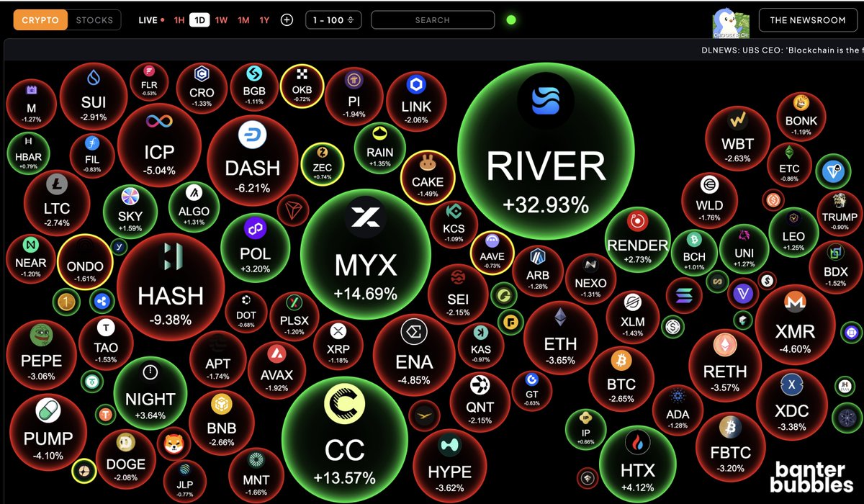Select the ZEC bubble

pyautogui.click(x=323, y=163)
